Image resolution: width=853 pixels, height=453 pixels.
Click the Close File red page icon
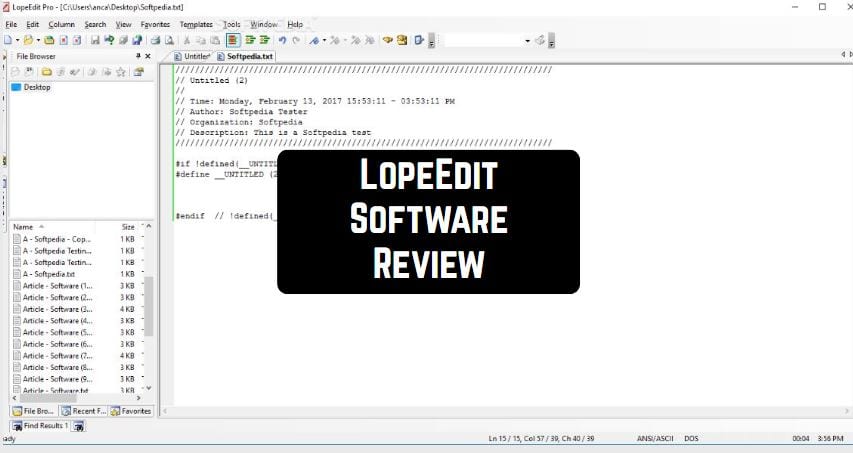[63, 40]
